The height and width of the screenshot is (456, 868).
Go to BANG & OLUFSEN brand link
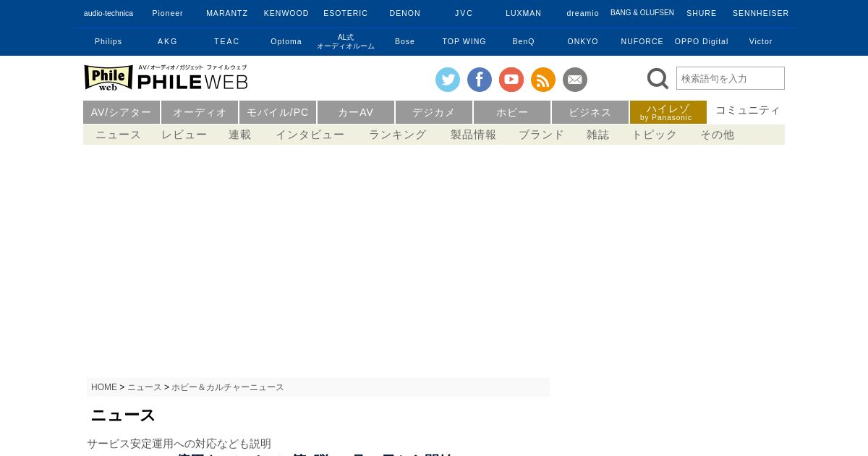pos(642,13)
